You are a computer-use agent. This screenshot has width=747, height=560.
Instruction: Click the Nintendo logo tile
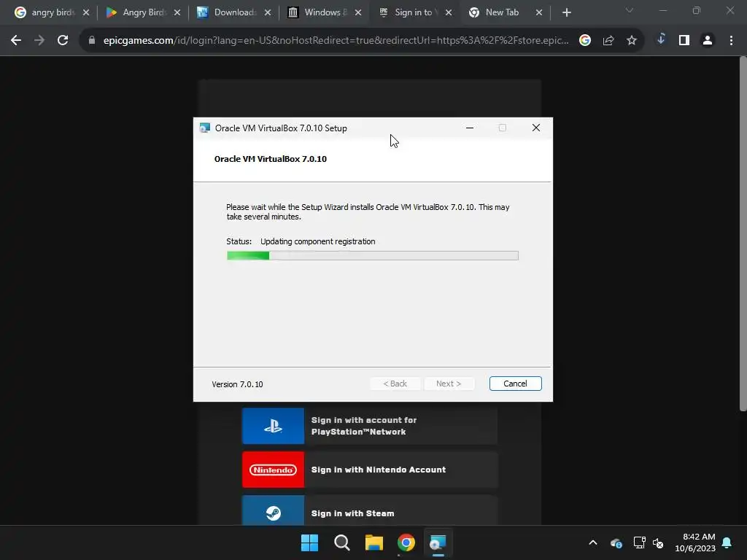pos(273,470)
